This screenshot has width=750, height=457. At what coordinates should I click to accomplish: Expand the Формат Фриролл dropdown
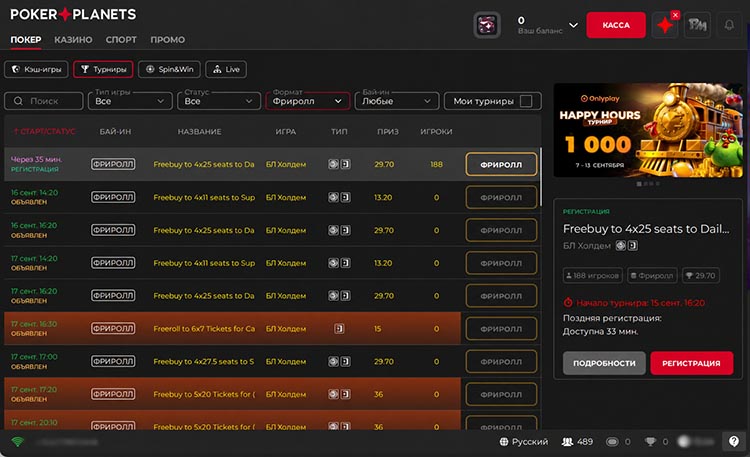tap(308, 101)
